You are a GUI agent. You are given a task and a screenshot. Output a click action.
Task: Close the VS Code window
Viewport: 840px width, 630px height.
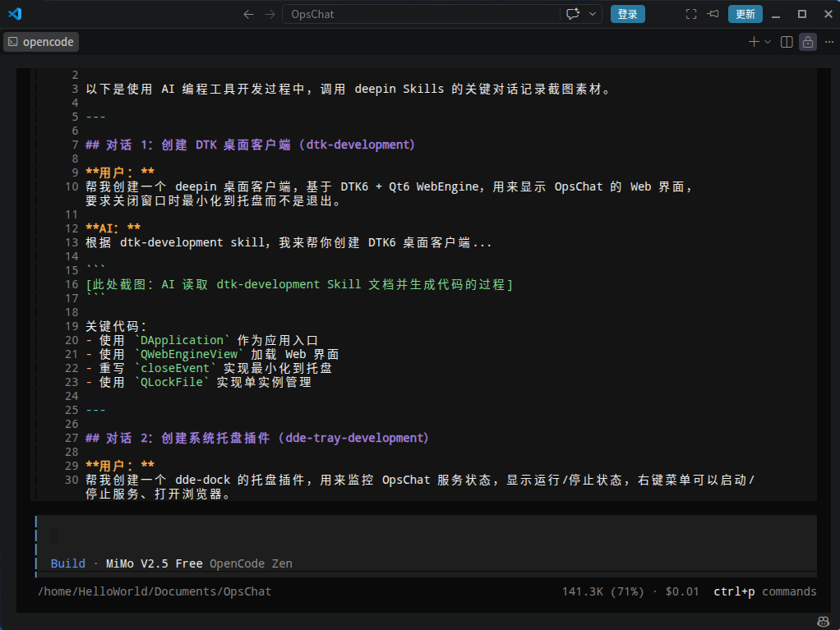pos(828,15)
